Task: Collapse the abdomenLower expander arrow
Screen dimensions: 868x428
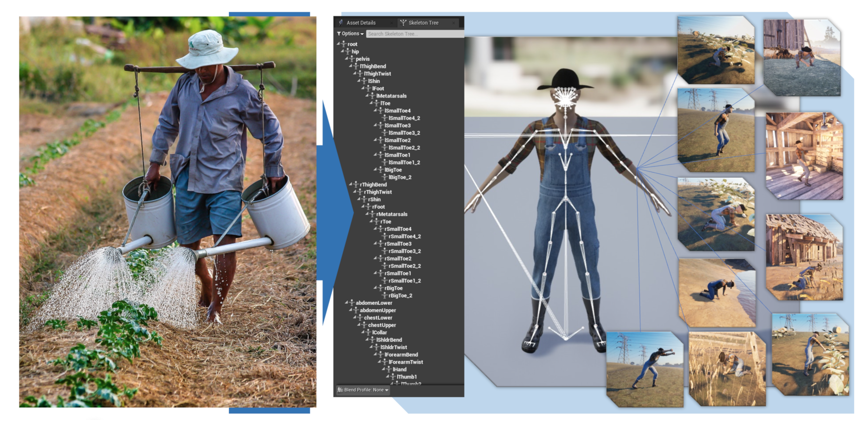Action: (346, 303)
